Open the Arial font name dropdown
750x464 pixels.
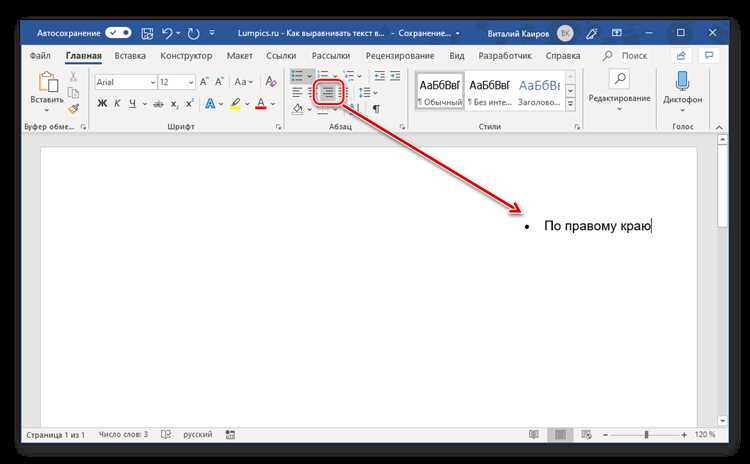click(x=153, y=82)
